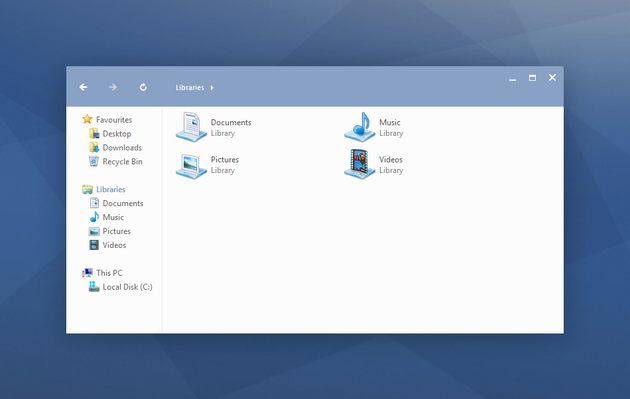
Task: Select the large Music library icon
Action: (x=360, y=127)
